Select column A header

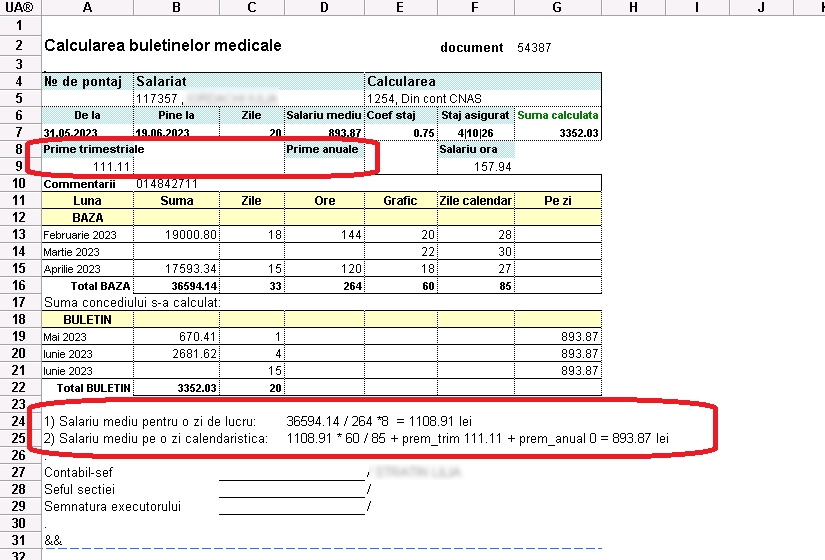click(87, 7)
